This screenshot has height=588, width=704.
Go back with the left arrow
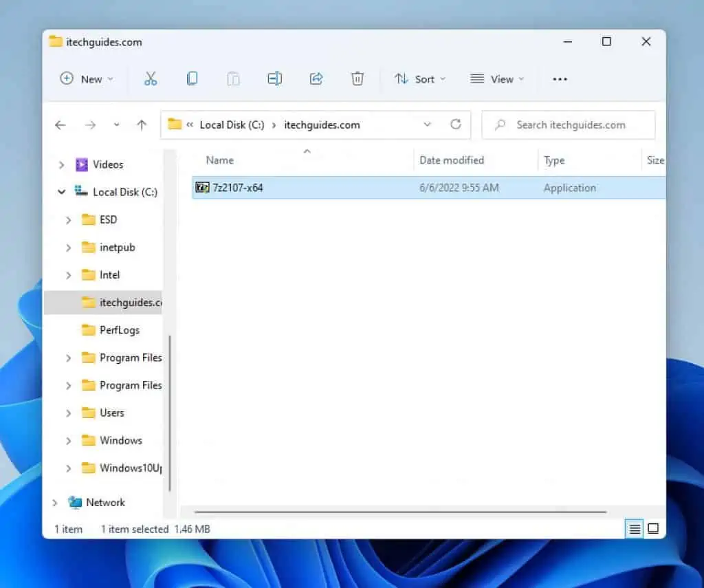[x=60, y=125]
